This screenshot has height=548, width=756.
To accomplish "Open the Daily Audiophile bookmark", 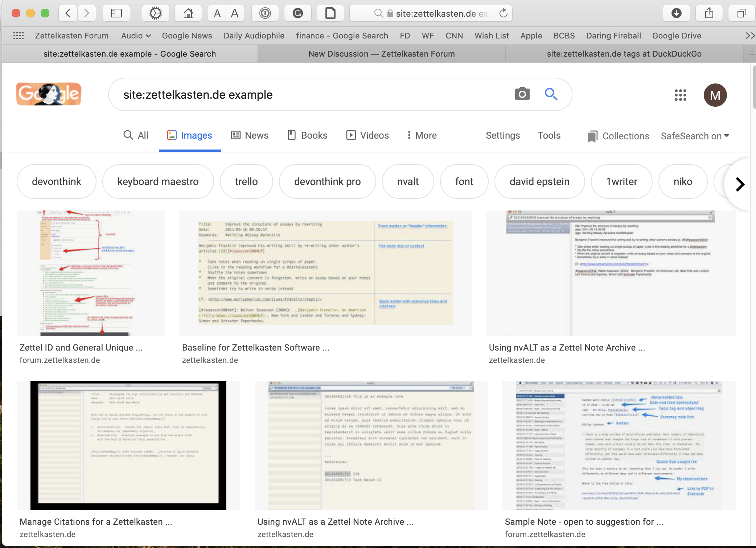I will 254,36.
